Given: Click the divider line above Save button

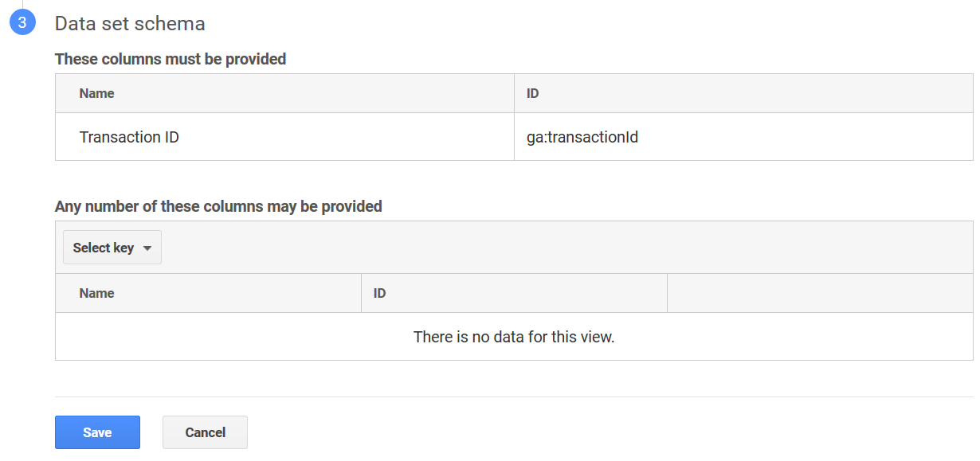Looking at the screenshot, I should (514, 397).
